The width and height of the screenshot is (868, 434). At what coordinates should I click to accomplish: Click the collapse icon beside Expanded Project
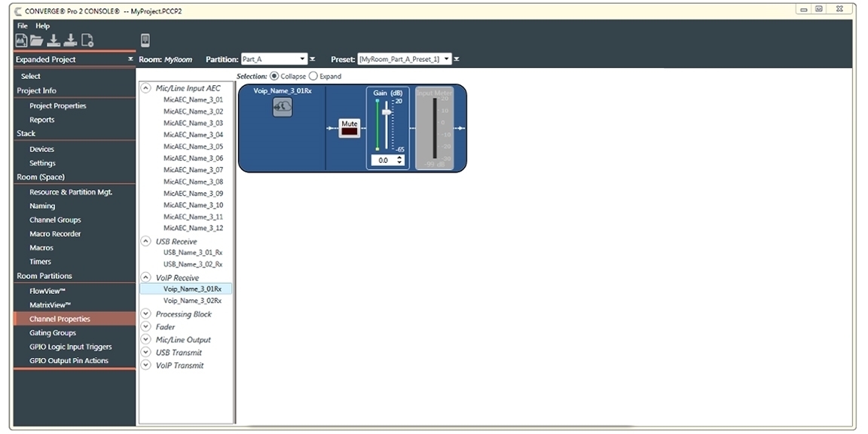(x=130, y=60)
